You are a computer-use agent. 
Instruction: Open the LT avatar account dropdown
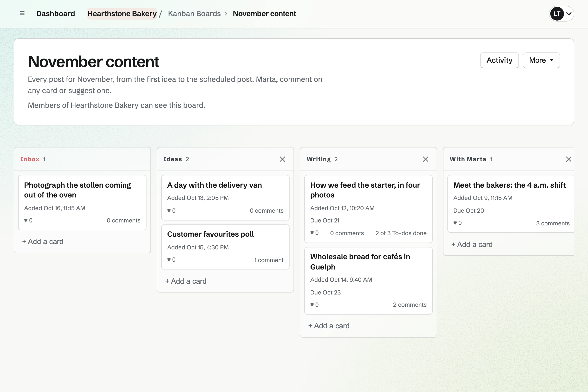(561, 13)
